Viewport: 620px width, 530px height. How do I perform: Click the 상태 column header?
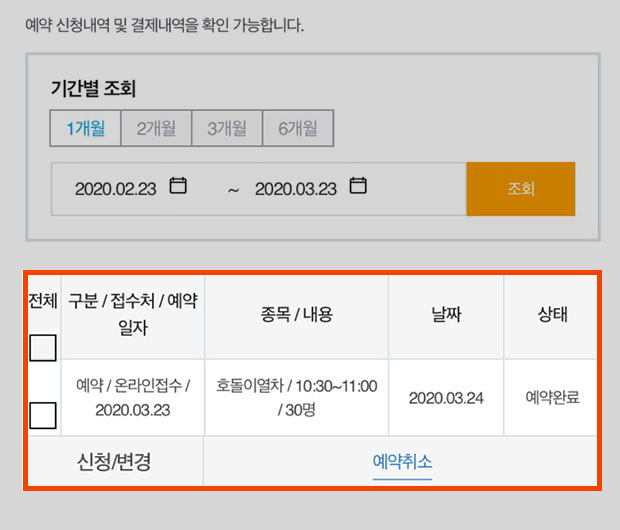point(552,314)
